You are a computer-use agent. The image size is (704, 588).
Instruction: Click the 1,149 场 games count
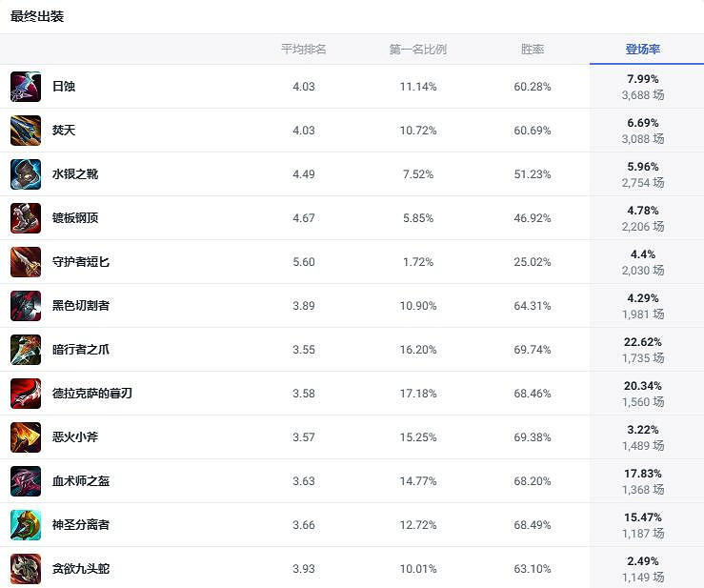tap(642, 578)
